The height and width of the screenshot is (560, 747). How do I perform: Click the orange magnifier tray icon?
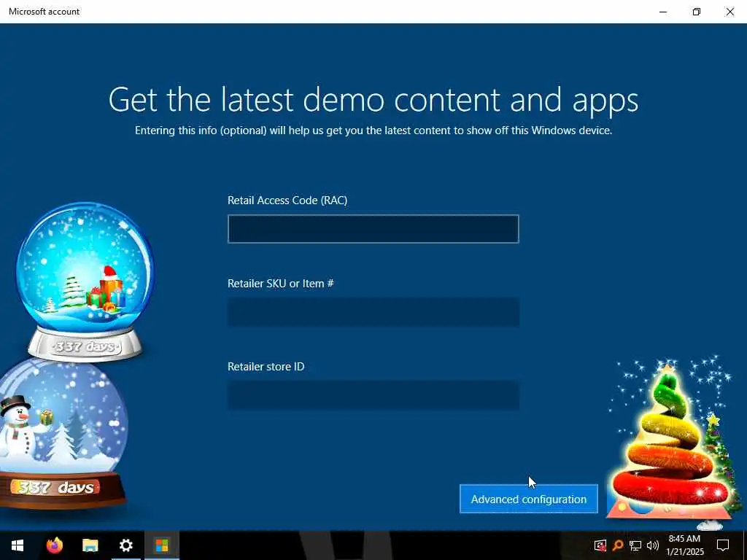pyautogui.click(x=618, y=545)
